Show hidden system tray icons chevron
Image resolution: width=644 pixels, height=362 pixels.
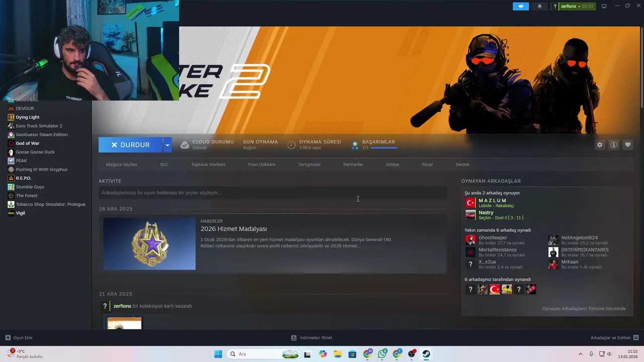click(x=580, y=354)
